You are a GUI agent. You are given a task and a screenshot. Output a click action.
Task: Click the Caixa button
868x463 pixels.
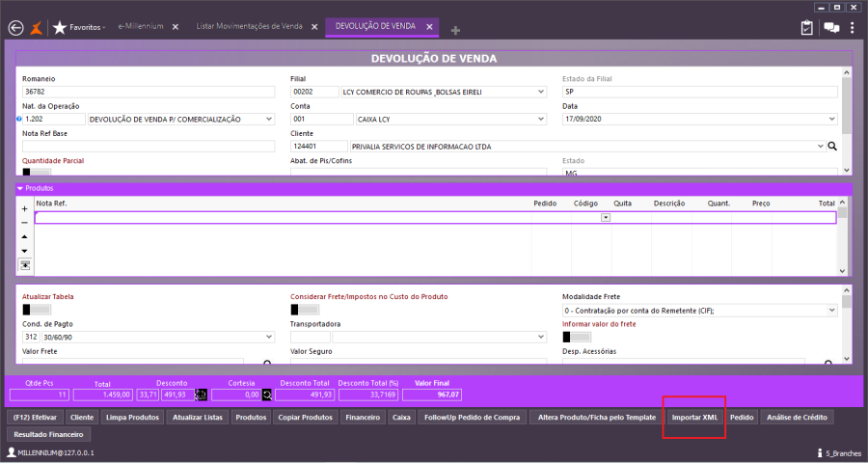(x=401, y=417)
